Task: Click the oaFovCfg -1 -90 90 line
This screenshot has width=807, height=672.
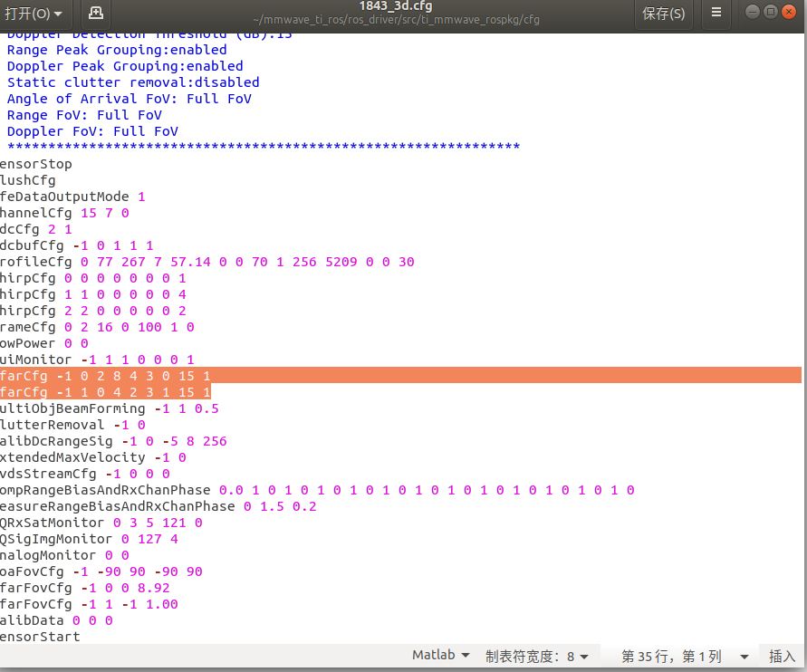Action: 101,572
